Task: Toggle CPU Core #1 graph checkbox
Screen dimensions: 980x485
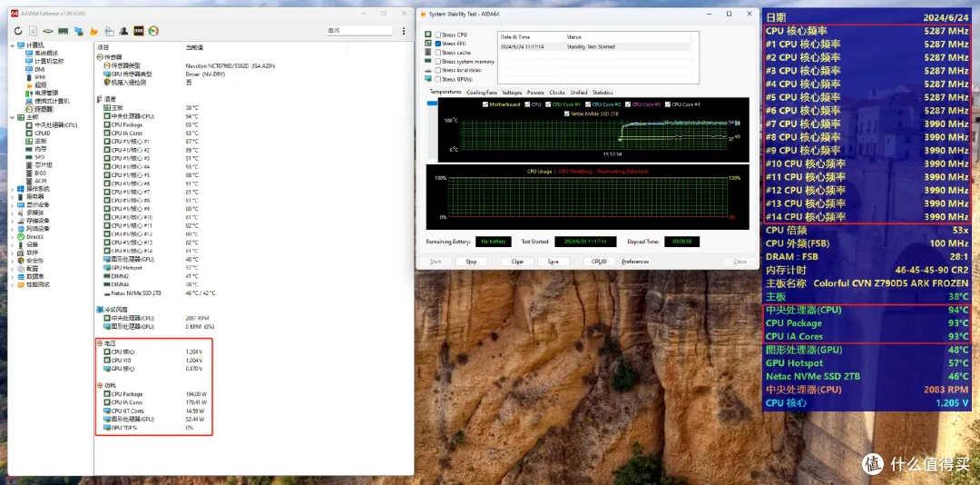Action: point(548,104)
